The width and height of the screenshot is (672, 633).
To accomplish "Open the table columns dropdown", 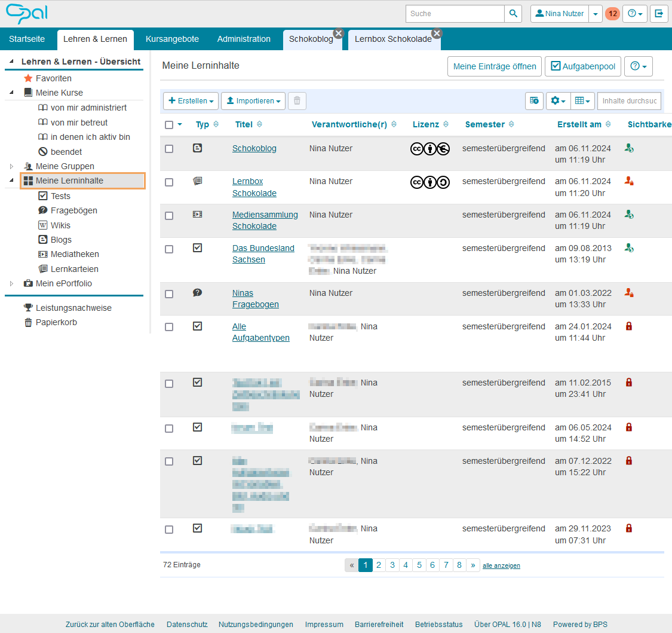I will [x=582, y=101].
